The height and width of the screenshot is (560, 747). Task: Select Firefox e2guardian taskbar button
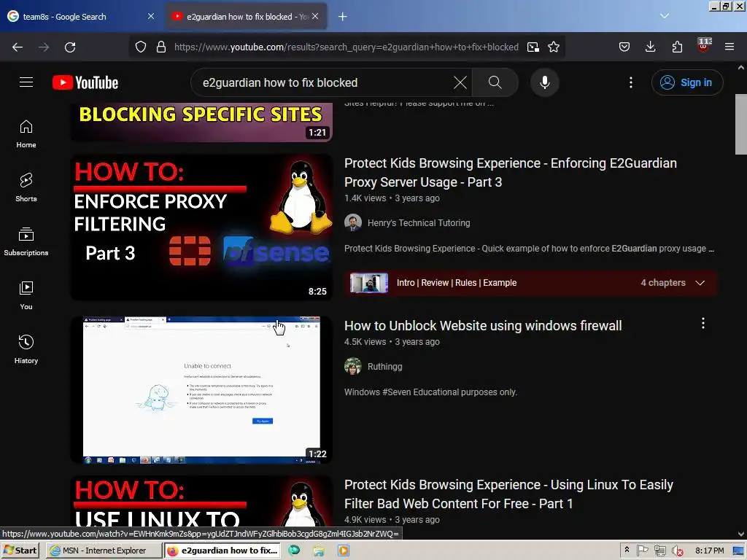[222, 551]
